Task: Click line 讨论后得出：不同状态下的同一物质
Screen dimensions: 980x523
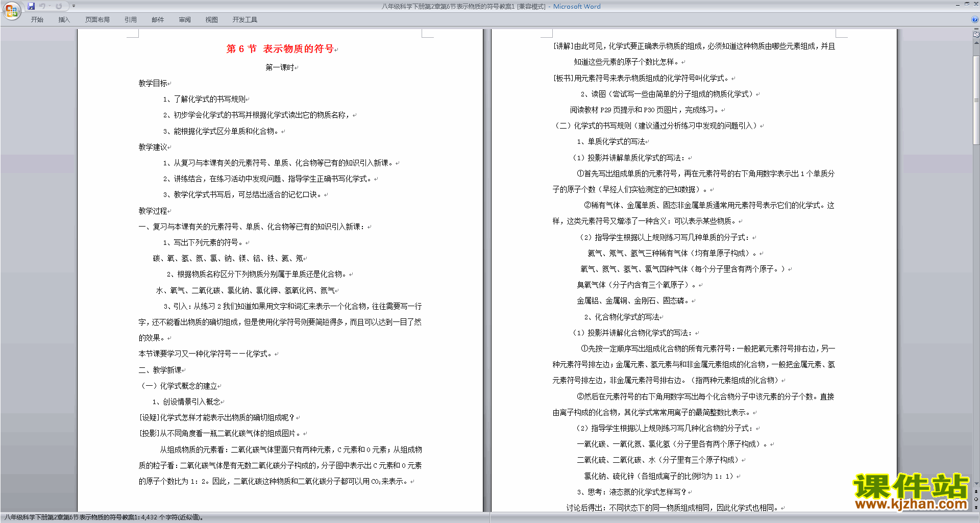Action: [x=674, y=508]
